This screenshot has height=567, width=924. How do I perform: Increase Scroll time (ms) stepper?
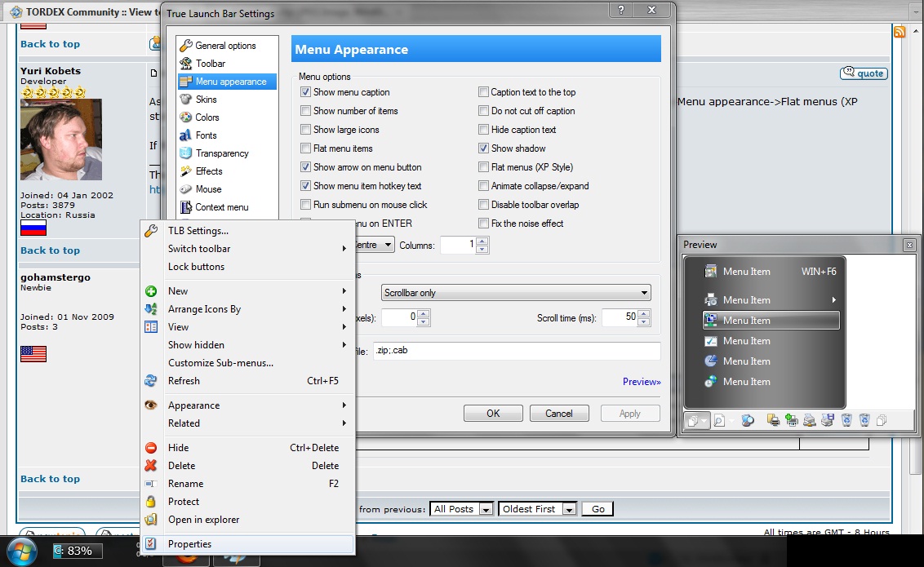click(x=644, y=314)
